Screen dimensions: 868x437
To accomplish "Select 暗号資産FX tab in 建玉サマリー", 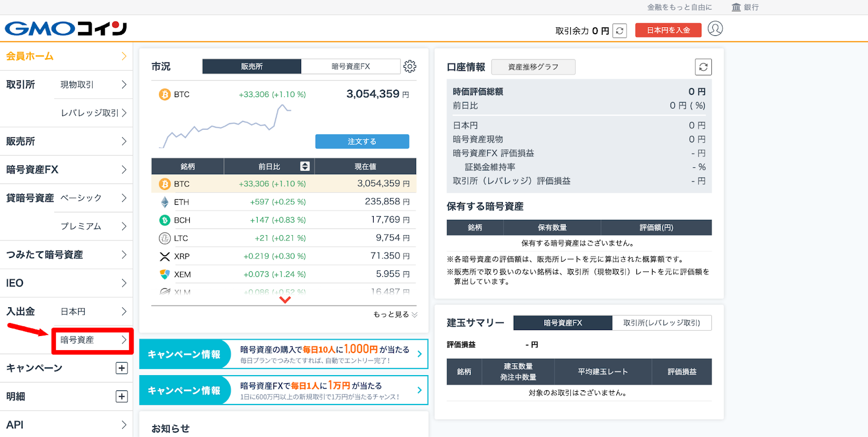I will click(x=563, y=322).
